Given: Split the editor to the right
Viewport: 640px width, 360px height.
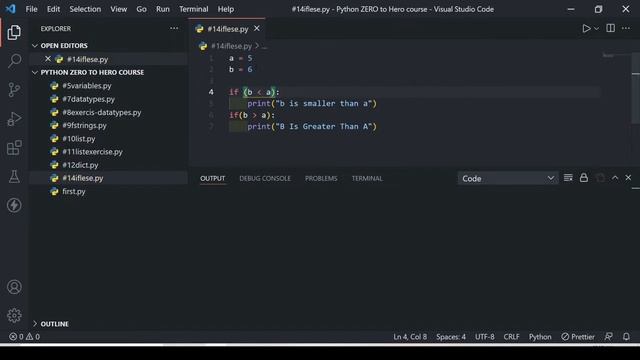Looking at the screenshot, I should coord(611,28).
